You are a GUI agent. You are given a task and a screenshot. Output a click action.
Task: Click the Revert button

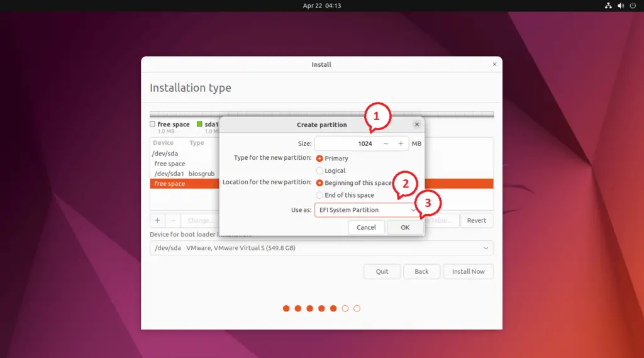click(477, 220)
